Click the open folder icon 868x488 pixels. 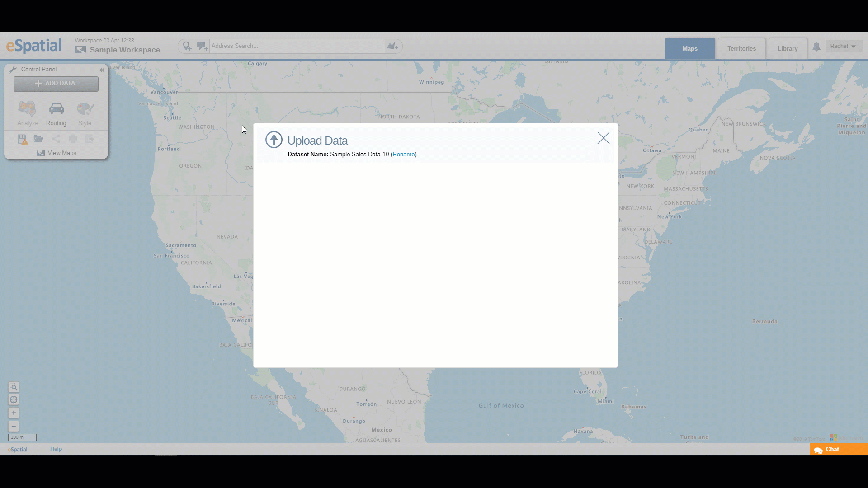(x=38, y=139)
